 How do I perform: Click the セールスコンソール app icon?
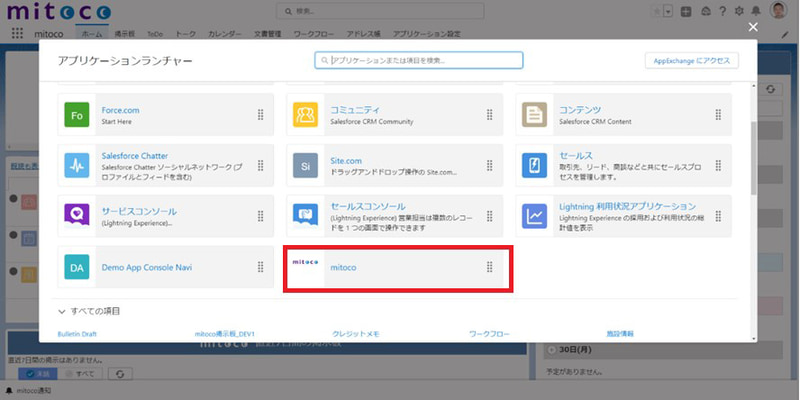(306, 216)
